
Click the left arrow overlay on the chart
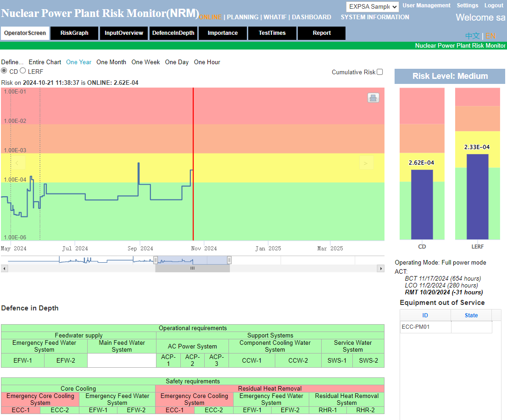(18, 163)
